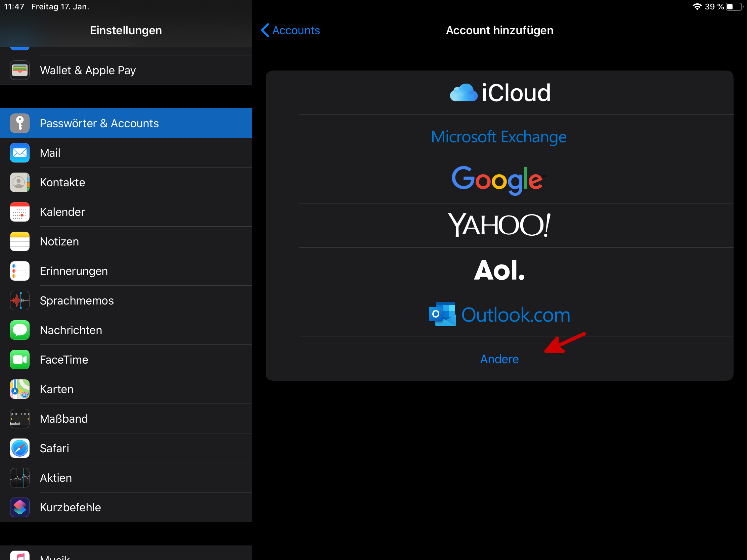
Task: Open Erinnerungen settings in the sidebar
Action: coord(74,271)
